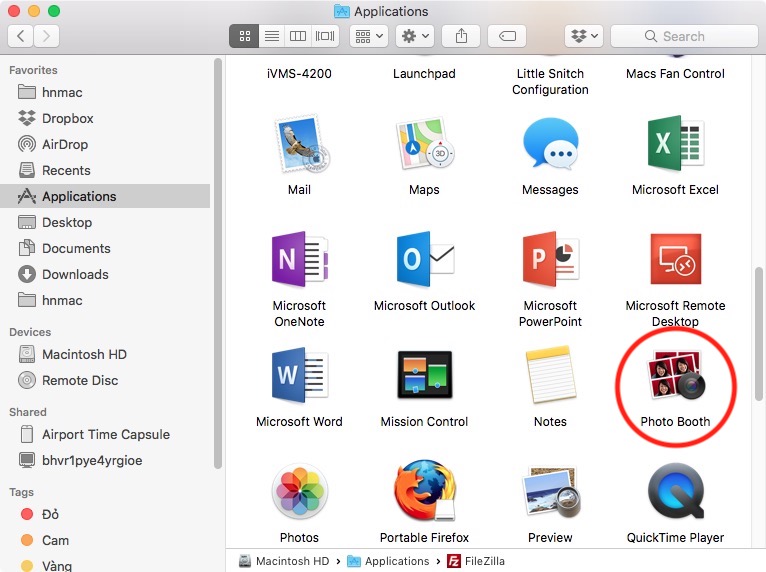Switch to list view

click(x=272, y=36)
